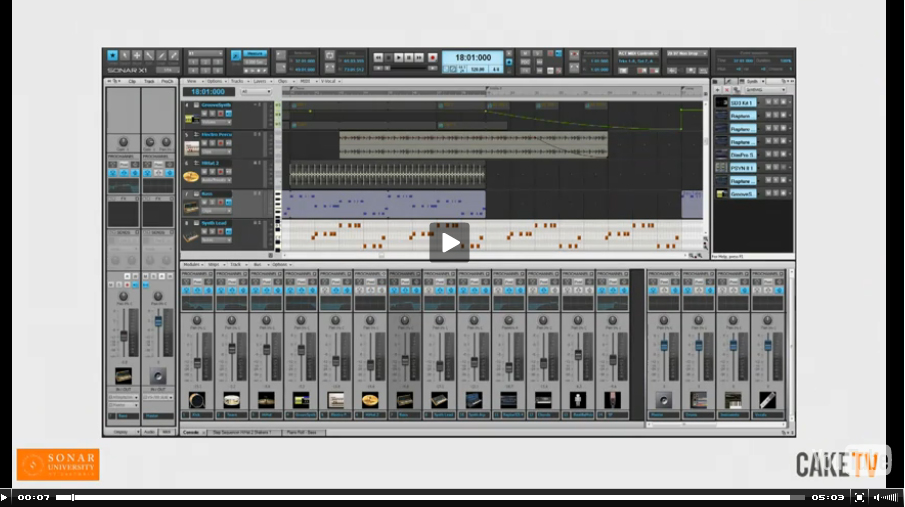Click the Kick channel volume fader
905x507 pixels.
pyautogui.click(x=197, y=363)
